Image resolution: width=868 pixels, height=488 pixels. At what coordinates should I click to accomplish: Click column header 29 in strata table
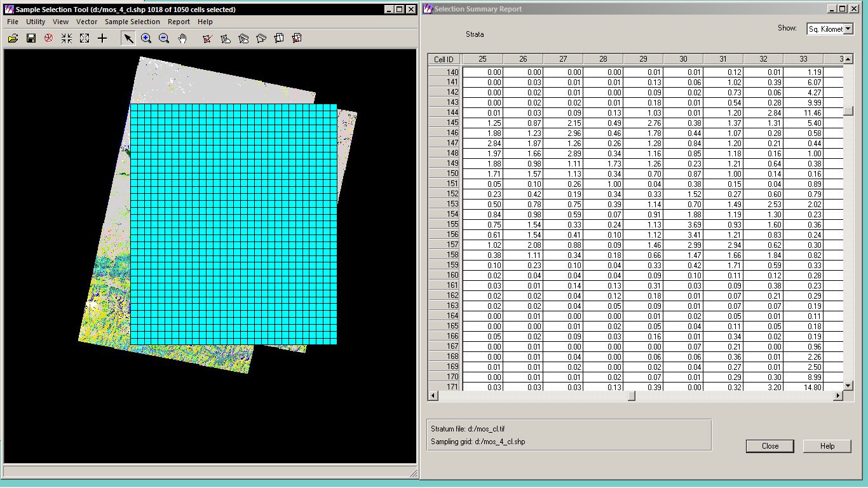click(643, 59)
